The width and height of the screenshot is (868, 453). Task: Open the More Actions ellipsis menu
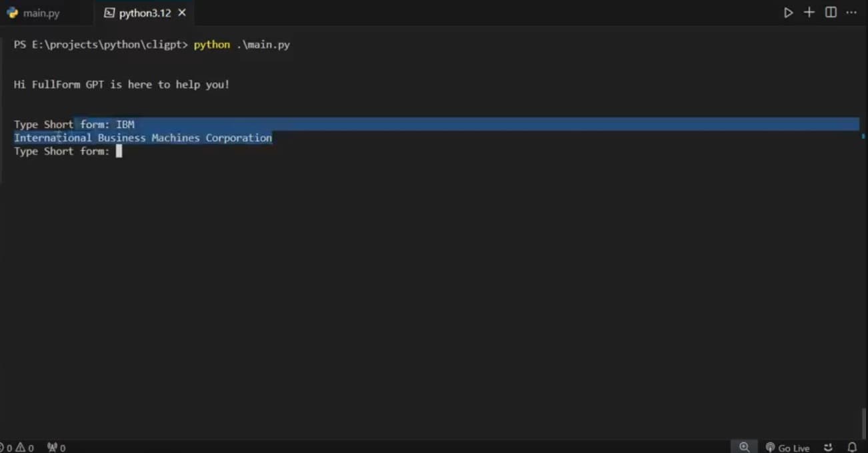coord(851,13)
